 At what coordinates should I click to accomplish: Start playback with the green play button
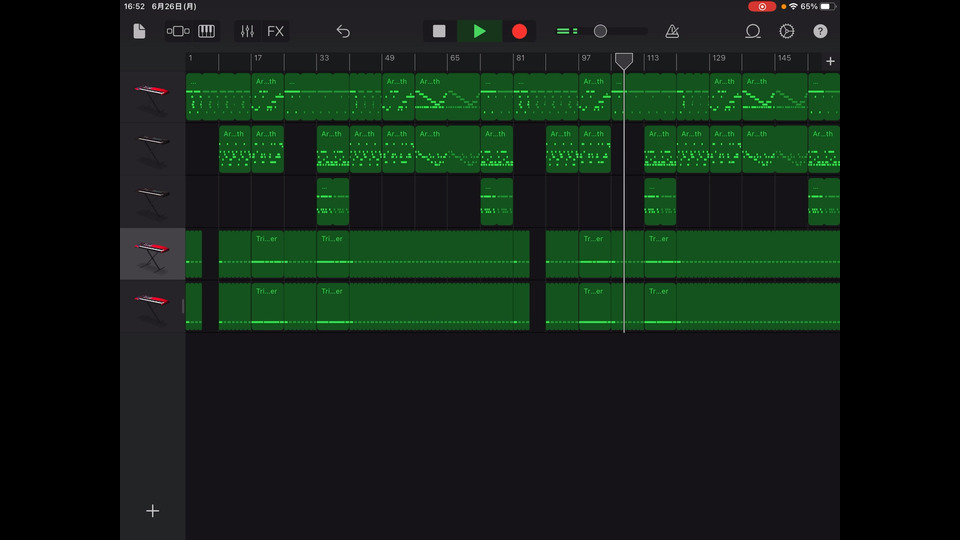coord(479,31)
